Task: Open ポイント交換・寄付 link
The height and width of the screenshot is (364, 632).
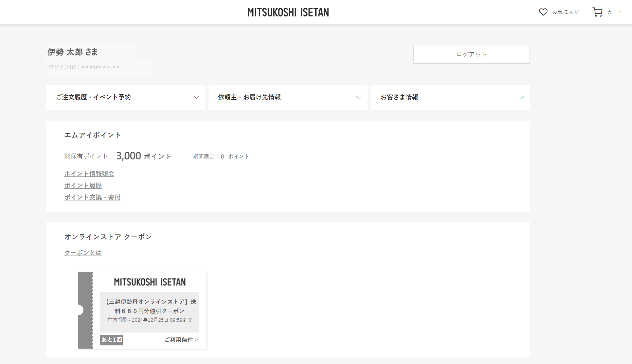Action: pos(92,197)
